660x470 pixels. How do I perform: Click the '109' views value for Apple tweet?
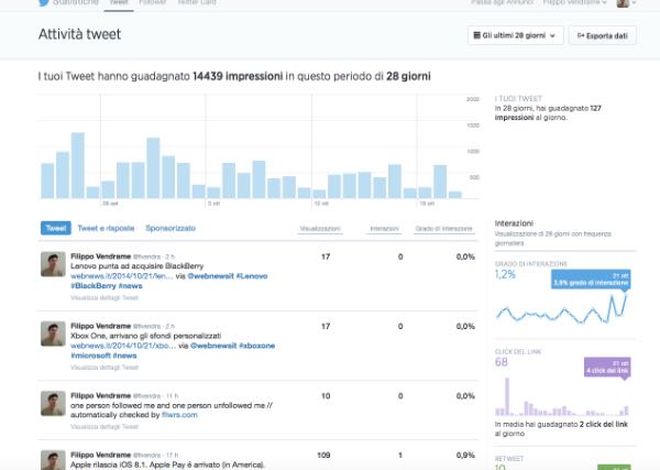(x=323, y=455)
